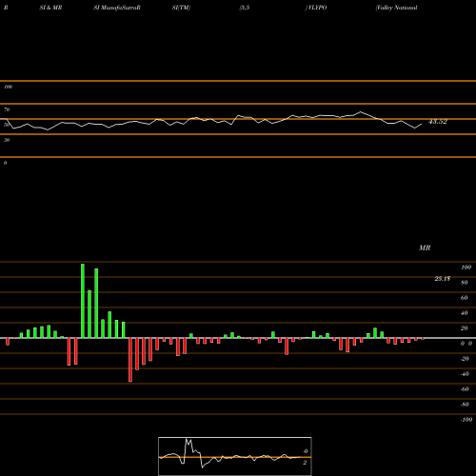Click the RSI value 43.52
Screen dimensions: 476x476
pos(438,122)
